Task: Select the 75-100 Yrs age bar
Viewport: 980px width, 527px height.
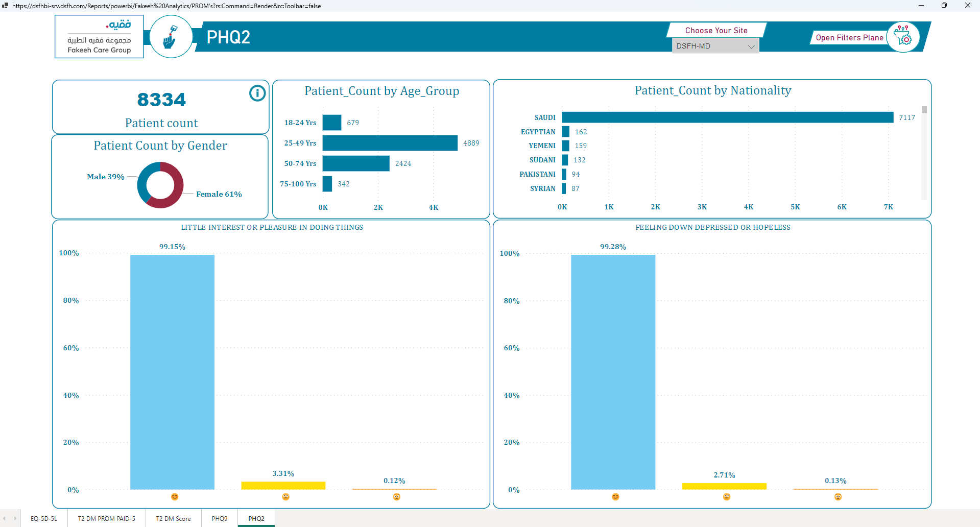Action: coord(327,184)
